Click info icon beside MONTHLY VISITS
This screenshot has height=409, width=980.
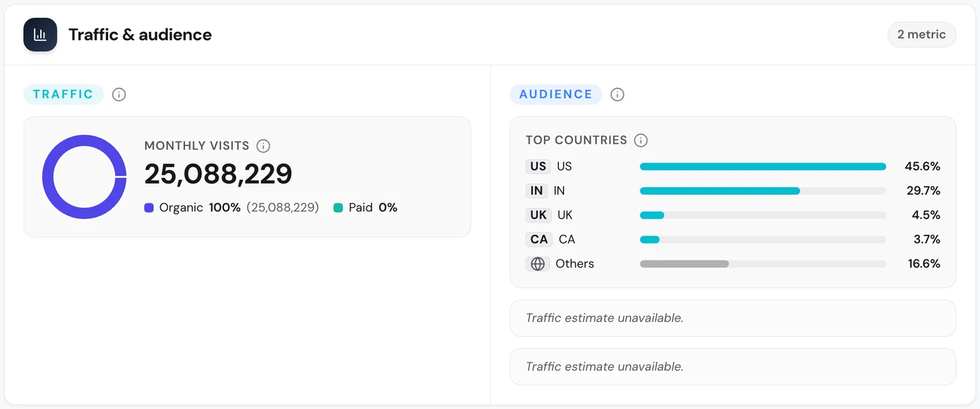pyautogui.click(x=263, y=146)
